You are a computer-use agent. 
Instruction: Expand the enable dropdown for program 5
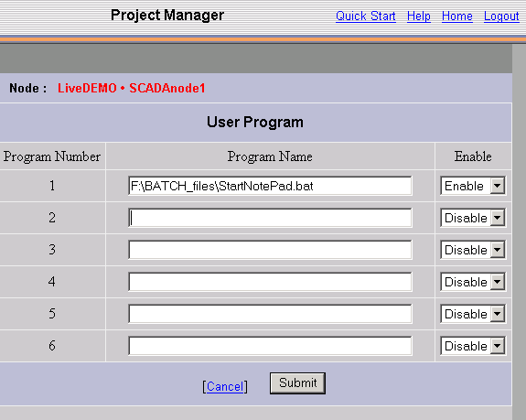coord(473,314)
